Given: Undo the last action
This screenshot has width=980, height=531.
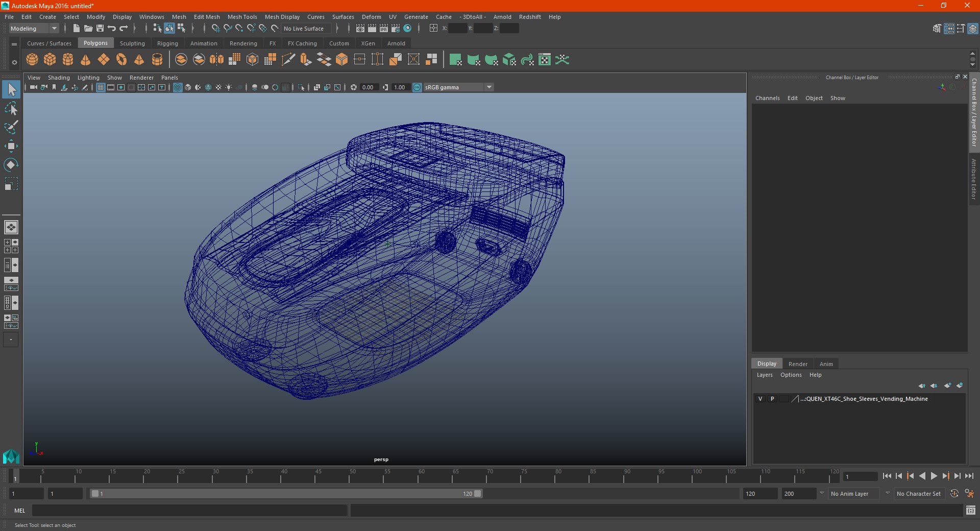Looking at the screenshot, I should click(112, 29).
